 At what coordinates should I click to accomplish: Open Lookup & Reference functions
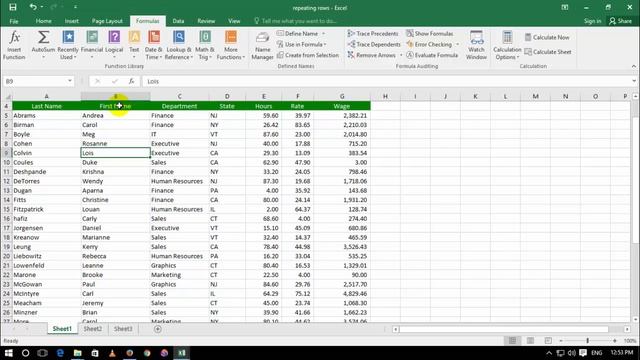click(x=179, y=45)
